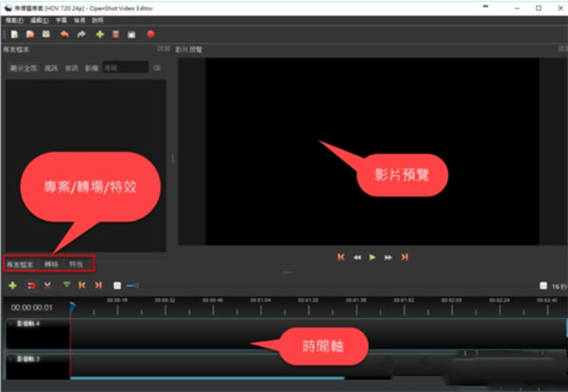Viewport: 568px width, 392px height.
Task: Open the 檔案 menu in the menu bar
Action: pyautogui.click(x=13, y=20)
